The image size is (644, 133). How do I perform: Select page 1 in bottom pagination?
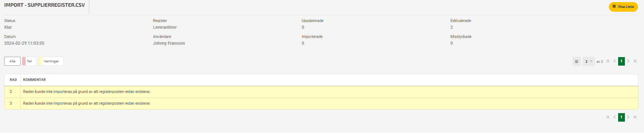point(621,117)
